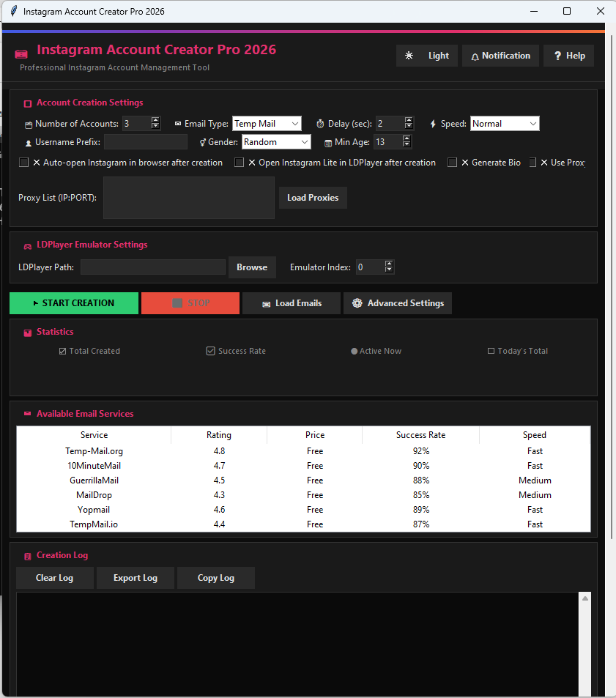Click the Statistics section icon

click(28, 333)
